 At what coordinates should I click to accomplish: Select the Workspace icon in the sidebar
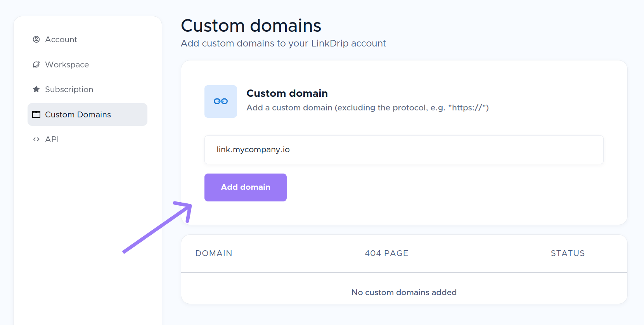[36, 64]
